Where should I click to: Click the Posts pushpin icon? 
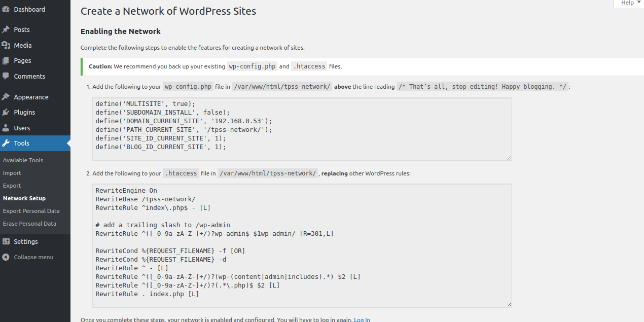pyautogui.click(x=6, y=29)
